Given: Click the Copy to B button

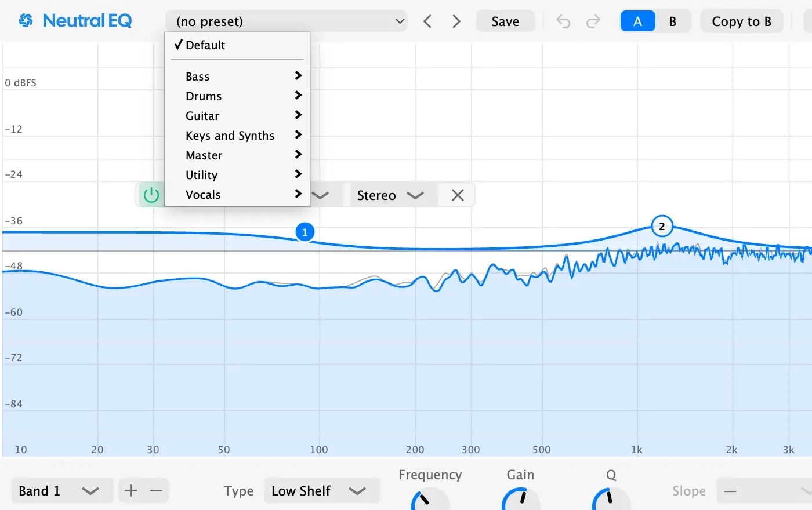Looking at the screenshot, I should pyautogui.click(x=741, y=21).
